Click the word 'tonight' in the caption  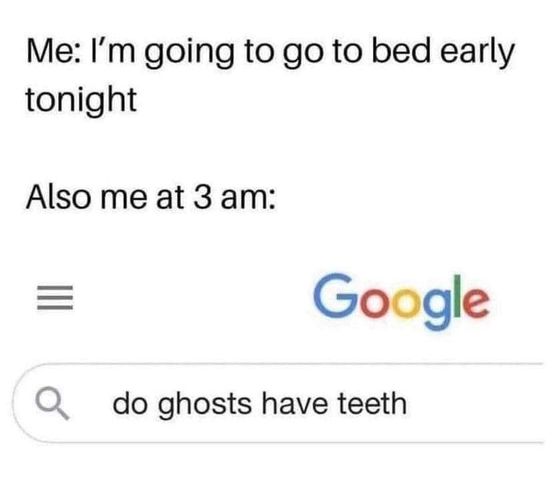tap(81, 101)
